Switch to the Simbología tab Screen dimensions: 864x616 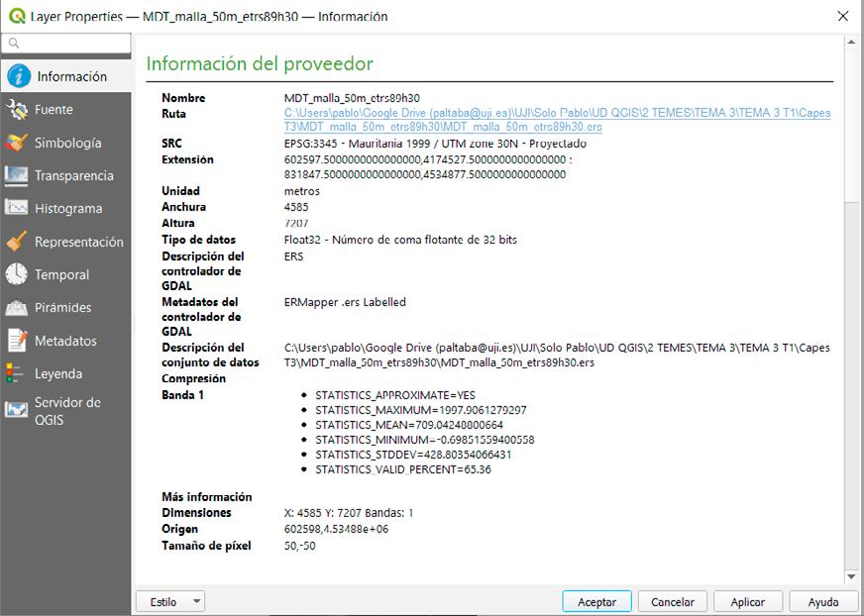[67, 143]
